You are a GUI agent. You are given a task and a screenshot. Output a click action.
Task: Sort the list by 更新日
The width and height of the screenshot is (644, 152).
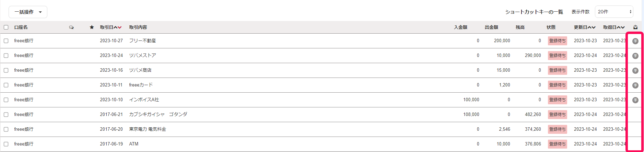tap(585, 27)
